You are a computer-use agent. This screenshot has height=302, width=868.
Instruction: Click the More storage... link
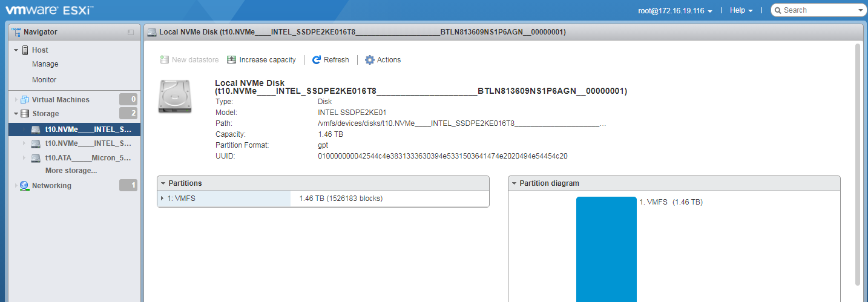coord(71,171)
